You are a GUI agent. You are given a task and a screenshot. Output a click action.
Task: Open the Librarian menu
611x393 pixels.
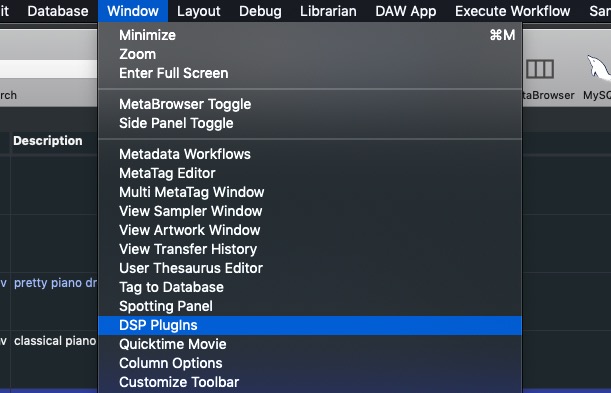tap(328, 11)
